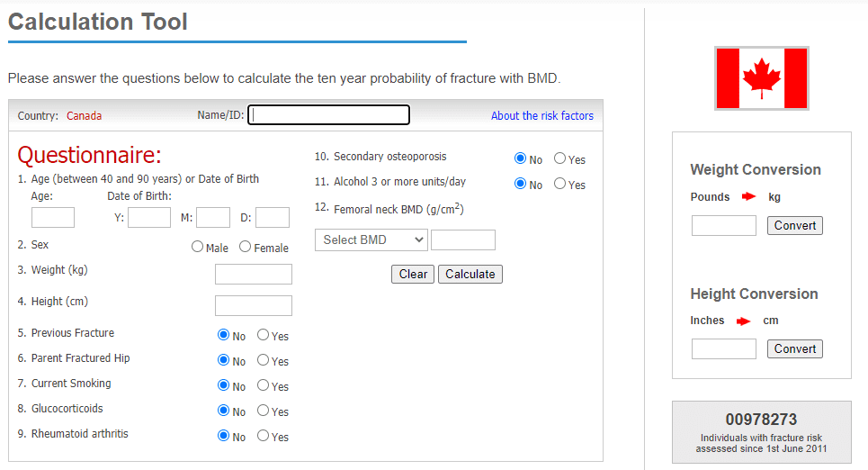The height and width of the screenshot is (470, 868).
Task: Click the birth year Y field
Action: click(x=149, y=217)
